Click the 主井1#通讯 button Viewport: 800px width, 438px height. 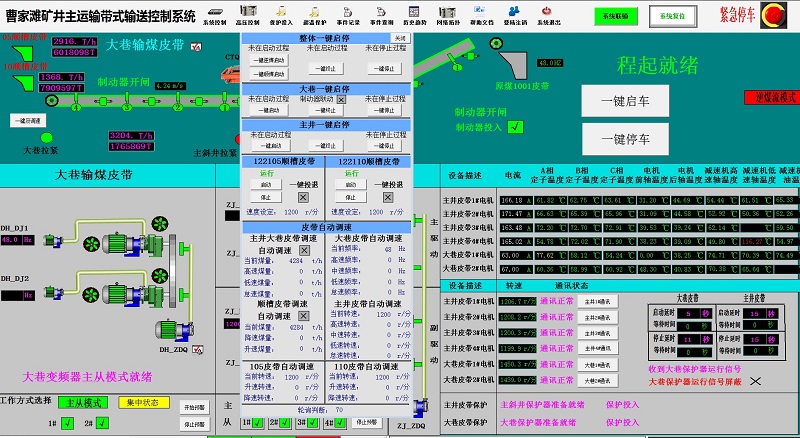coord(595,301)
